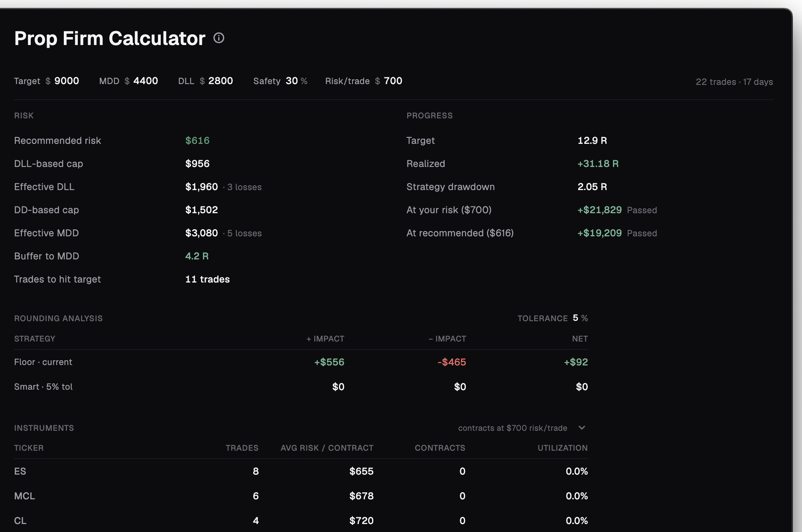Click the CL ticker row

click(301, 521)
